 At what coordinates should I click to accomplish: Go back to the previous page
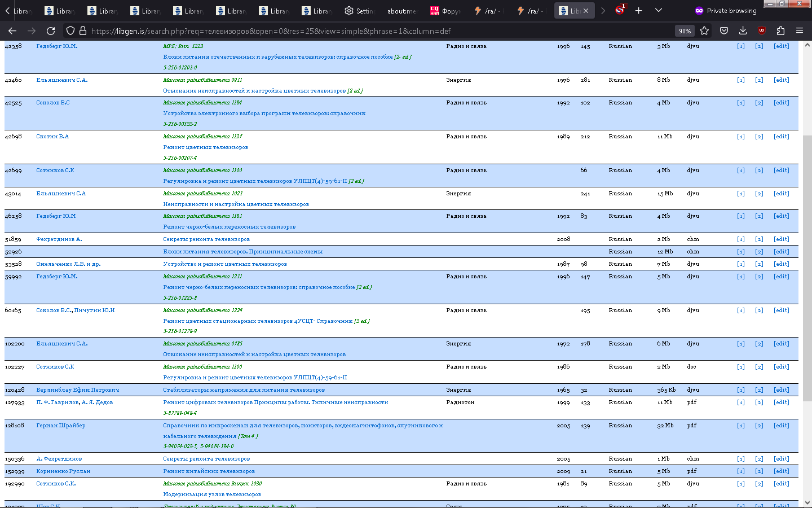coord(12,31)
